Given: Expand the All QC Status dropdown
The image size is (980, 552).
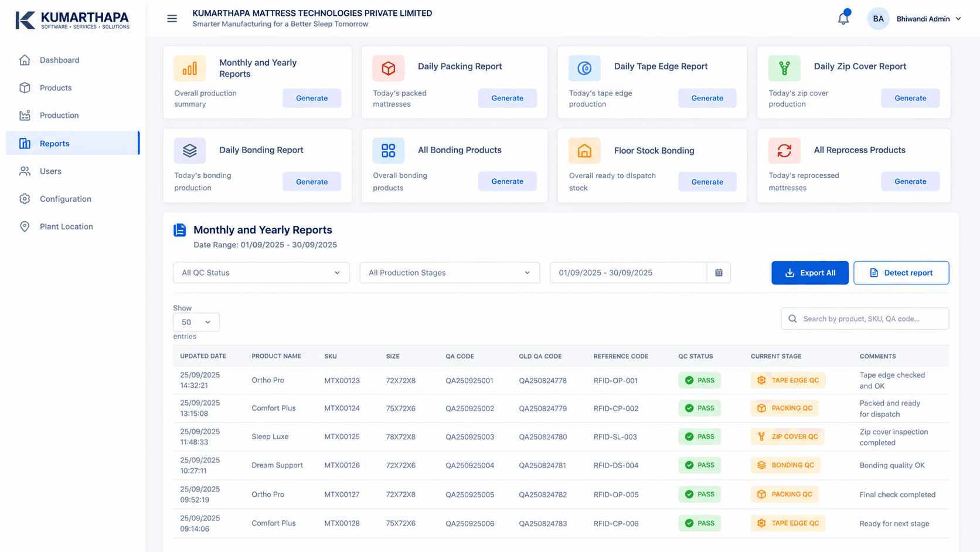Looking at the screenshot, I should click(261, 273).
